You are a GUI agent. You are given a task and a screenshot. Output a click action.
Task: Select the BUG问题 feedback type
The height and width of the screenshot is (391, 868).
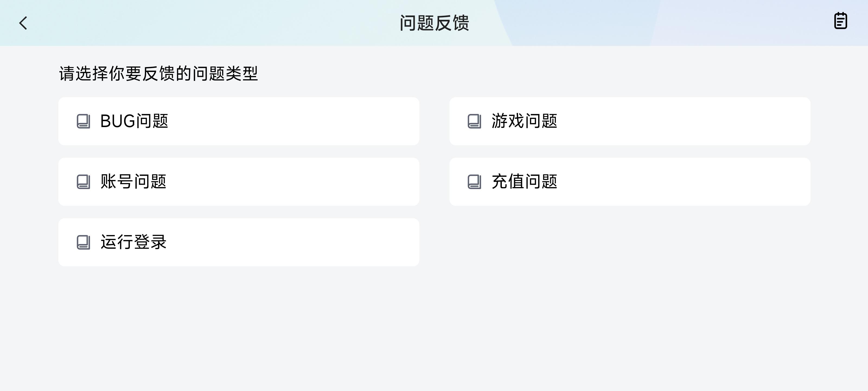pyautogui.click(x=239, y=121)
